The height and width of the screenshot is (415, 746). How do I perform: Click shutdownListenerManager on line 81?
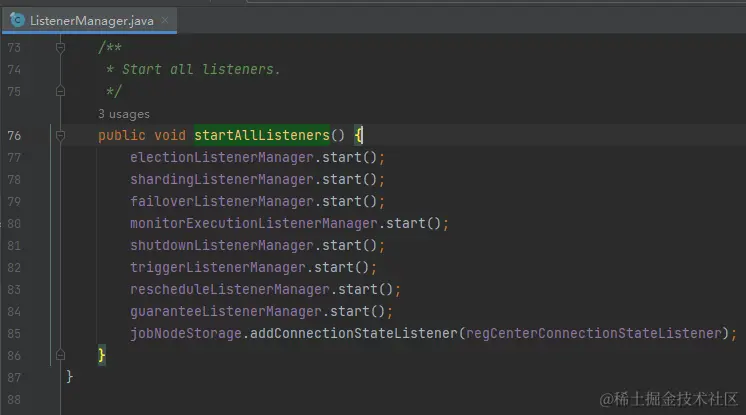coord(222,246)
